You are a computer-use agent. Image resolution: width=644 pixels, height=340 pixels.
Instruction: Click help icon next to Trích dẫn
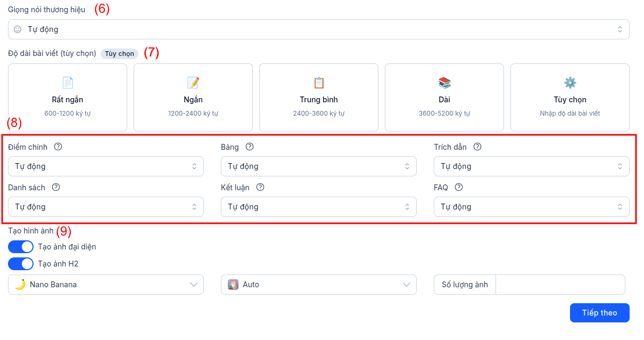coord(477,147)
